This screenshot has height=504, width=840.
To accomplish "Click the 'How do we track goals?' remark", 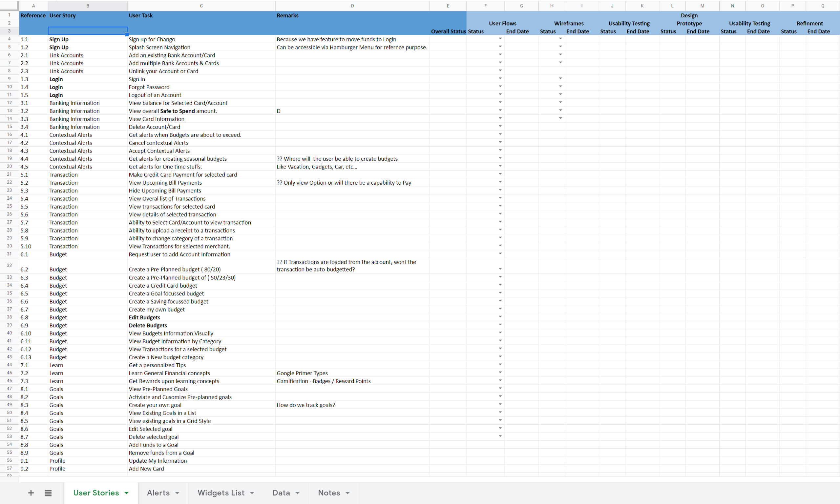I will pos(306,405).
